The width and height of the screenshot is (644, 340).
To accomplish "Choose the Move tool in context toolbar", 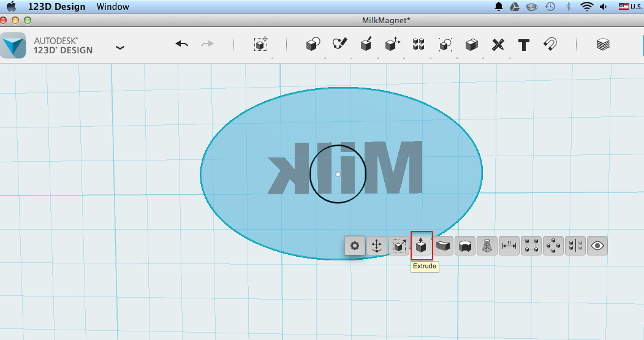I will 377,246.
